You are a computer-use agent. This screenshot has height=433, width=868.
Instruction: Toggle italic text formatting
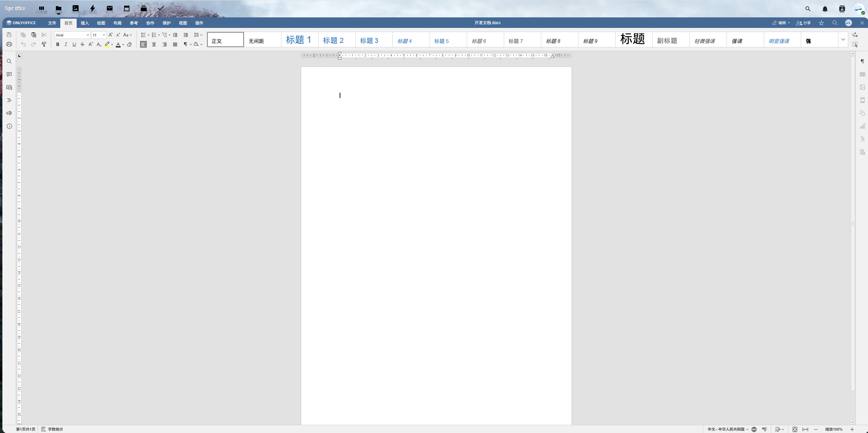(66, 45)
